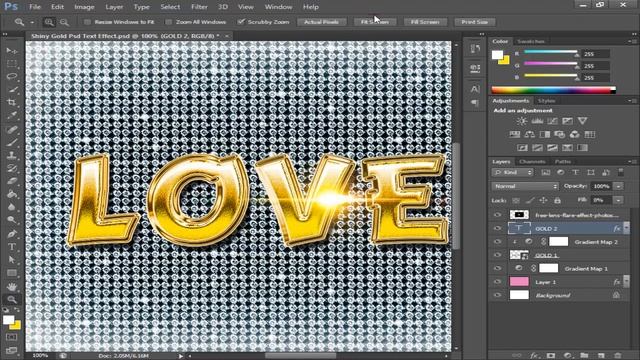640x360 pixels.
Task: Select the Path Selection arrow tool
Action: click(x=11, y=260)
